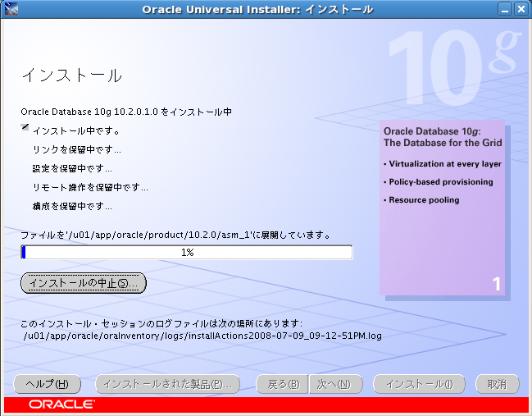Minimize the Oracle Universal Installer window
This screenshot has width=532, height=416.
click(x=505, y=9)
